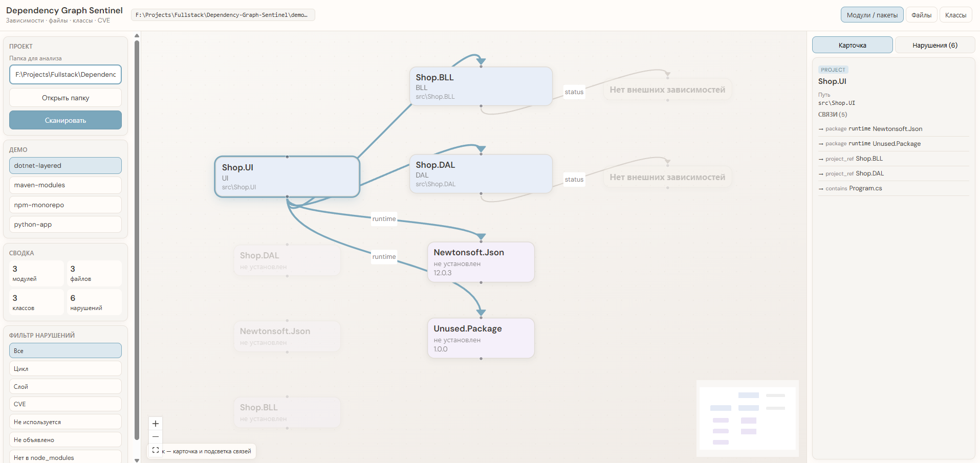Select the python-app demo
Screen dimensions: 980x463
pos(66,225)
